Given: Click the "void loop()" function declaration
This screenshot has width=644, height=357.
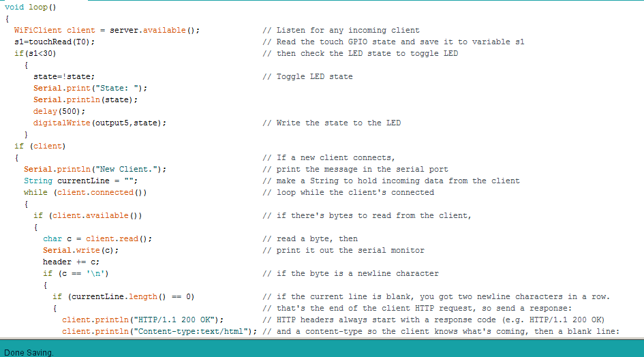Looking at the screenshot, I should (x=30, y=7).
